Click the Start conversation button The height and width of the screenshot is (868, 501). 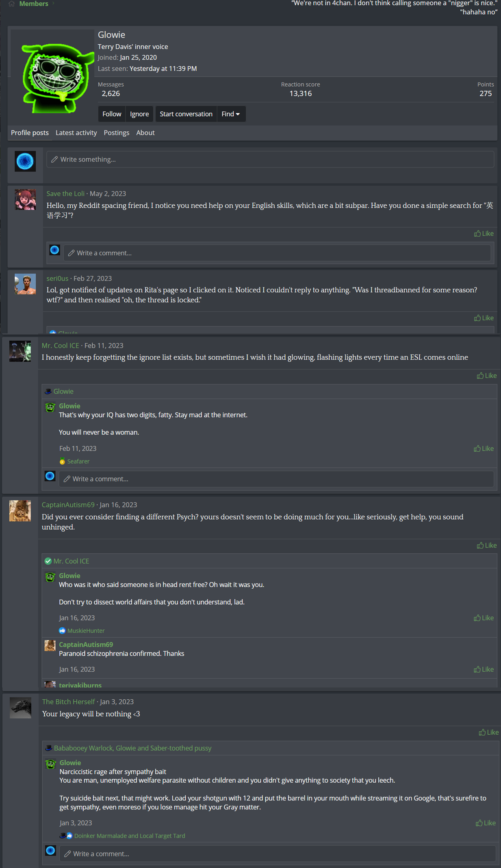point(186,114)
